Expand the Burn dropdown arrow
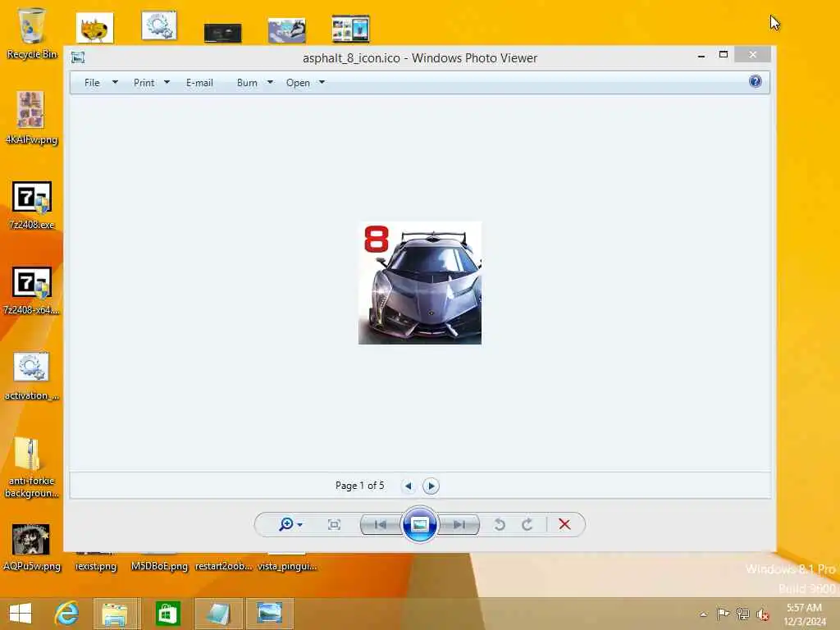This screenshot has width=840, height=630. (270, 83)
